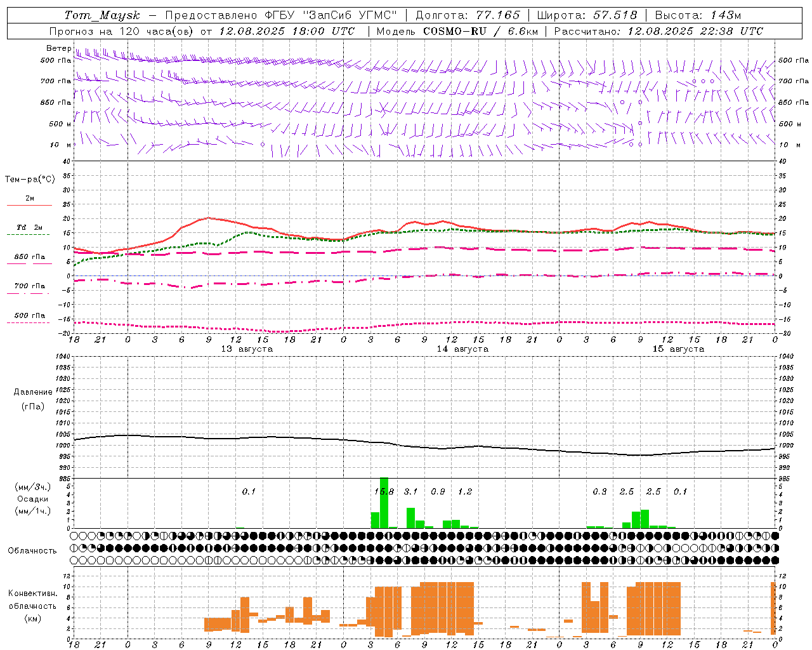Click the "(мм/1ч.)" precipitation unit label
Viewport: 812px width, 650px height.
coord(33,511)
